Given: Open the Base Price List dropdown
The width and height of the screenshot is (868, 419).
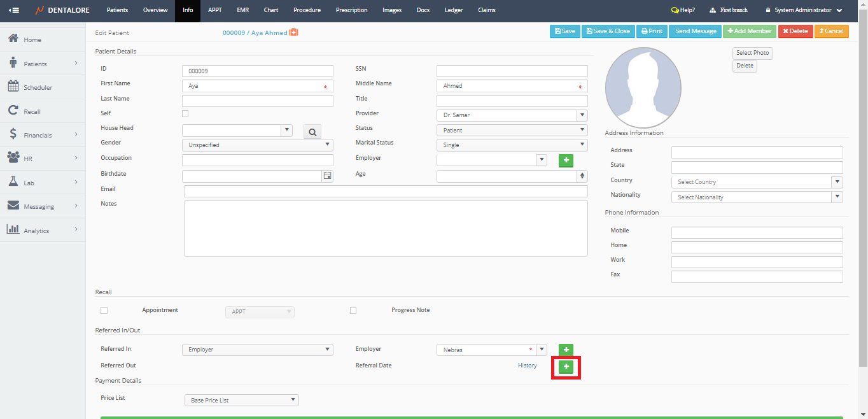Looking at the screenshot, I should coord(241,400).
